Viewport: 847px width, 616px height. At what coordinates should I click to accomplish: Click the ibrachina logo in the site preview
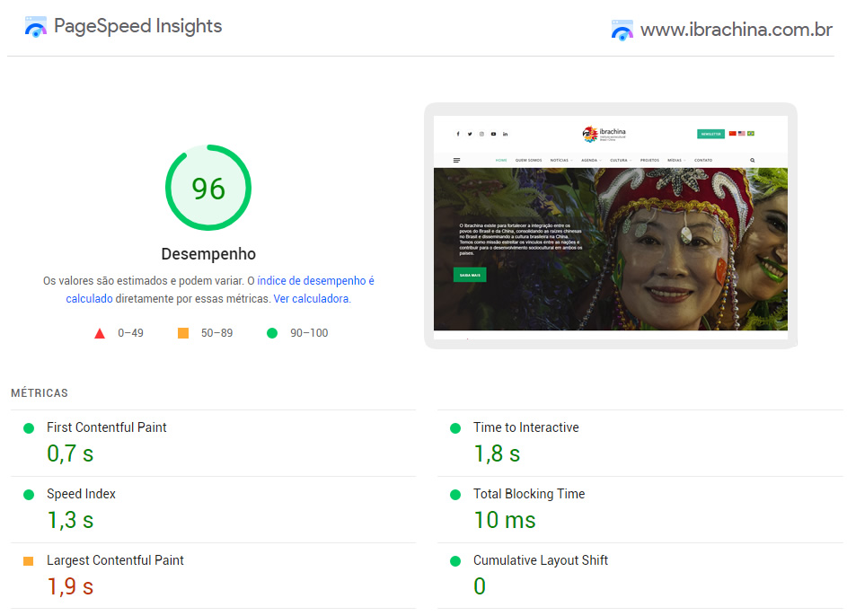[604, 134]
